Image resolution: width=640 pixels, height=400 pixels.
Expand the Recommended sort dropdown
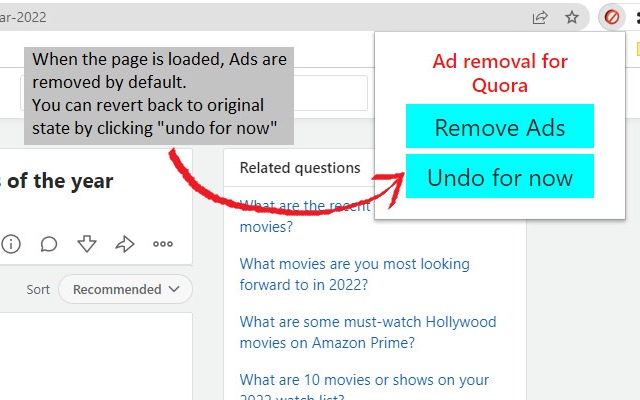click(125, 289)
